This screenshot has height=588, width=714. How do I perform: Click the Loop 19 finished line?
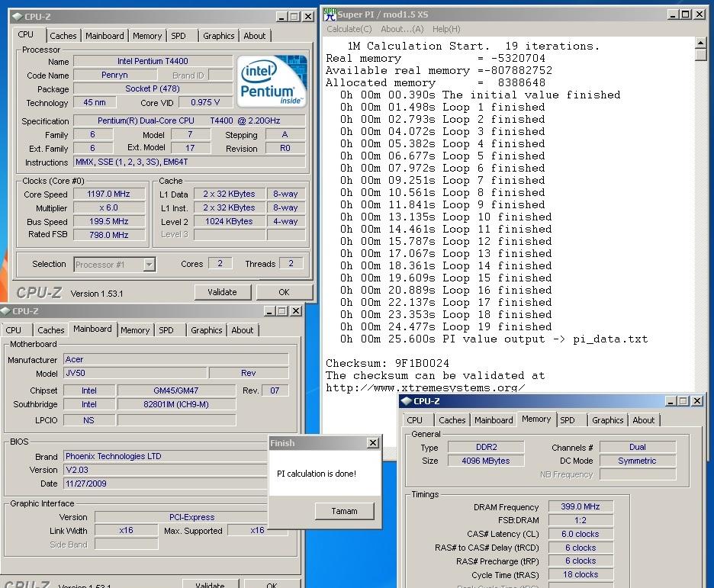point(446,326)
